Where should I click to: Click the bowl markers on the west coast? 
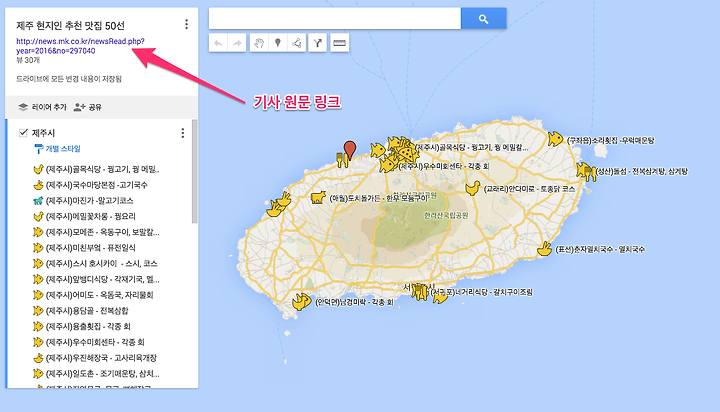point(279,205)
